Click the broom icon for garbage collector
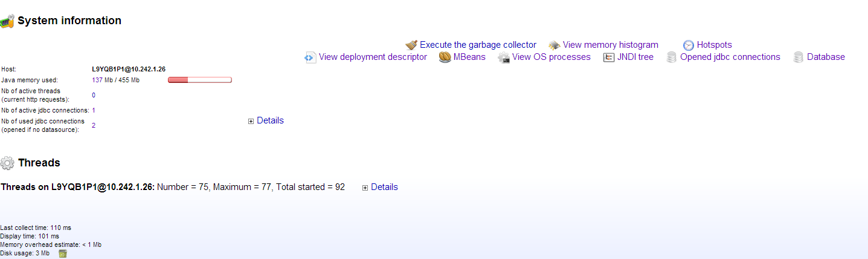Image resolution: width=868 pixels, height=259 pixels. [411, 45]
